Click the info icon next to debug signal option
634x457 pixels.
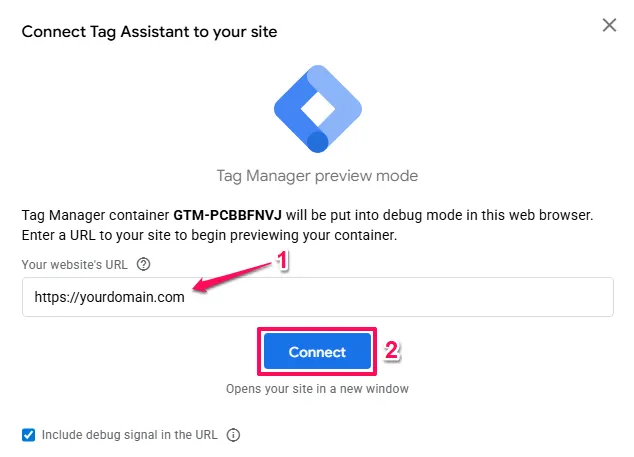[x=234, y=435]
